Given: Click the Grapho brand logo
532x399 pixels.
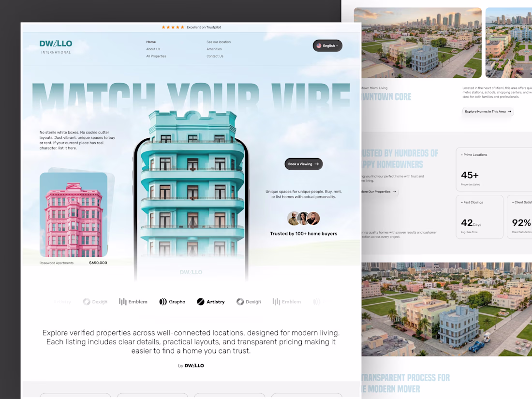Looking at the screenshot, I should click(172, 302).
